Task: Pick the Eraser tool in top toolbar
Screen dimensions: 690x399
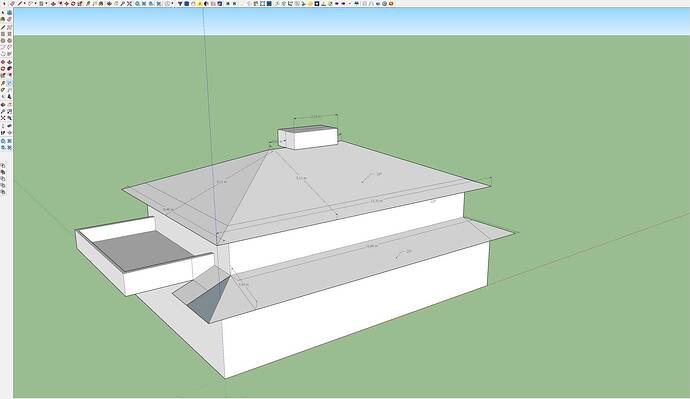Action: coord(12,4)
